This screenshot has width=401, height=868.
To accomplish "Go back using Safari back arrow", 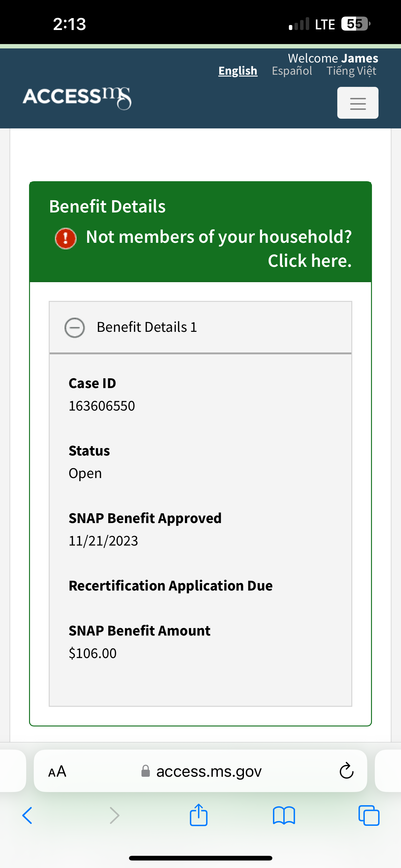I will click(x=27, y=816).
